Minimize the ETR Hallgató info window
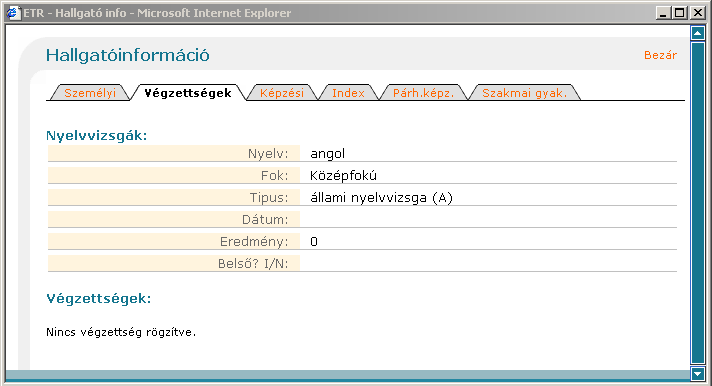The height and width of the screenshot is (386, 712). coord(663,13)
